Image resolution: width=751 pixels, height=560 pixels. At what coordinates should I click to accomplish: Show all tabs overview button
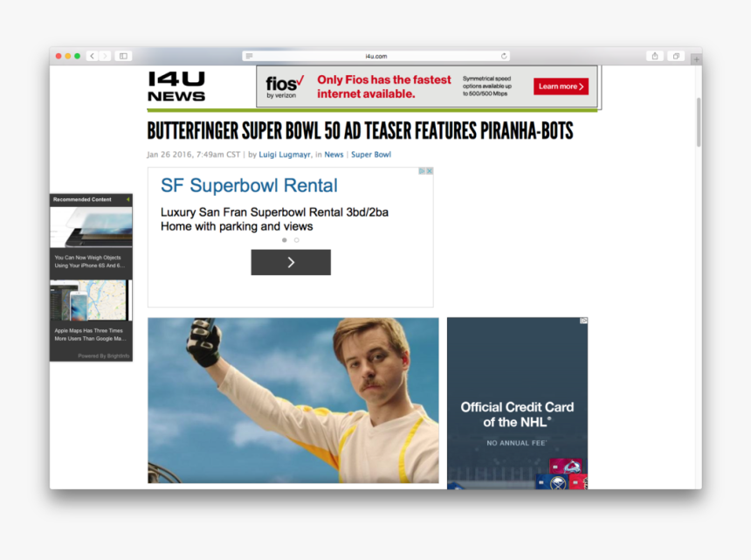pos(676,56)
